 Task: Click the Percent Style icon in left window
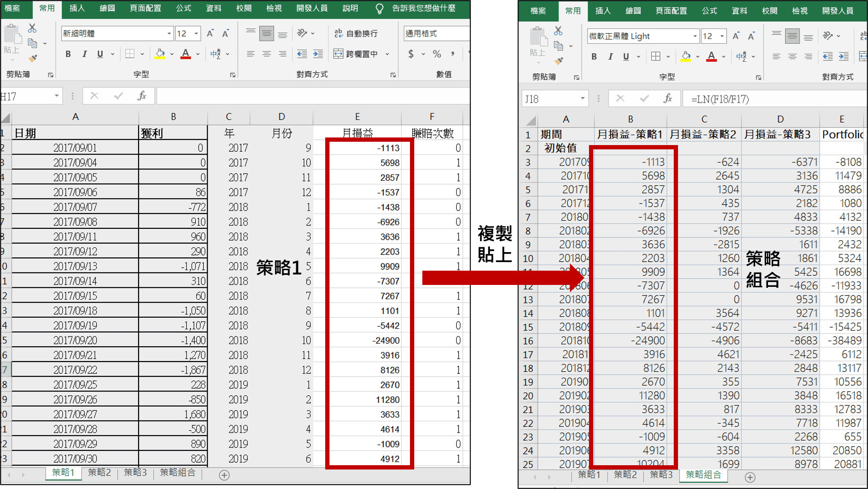pyautogui.click(x=437, y=54)
